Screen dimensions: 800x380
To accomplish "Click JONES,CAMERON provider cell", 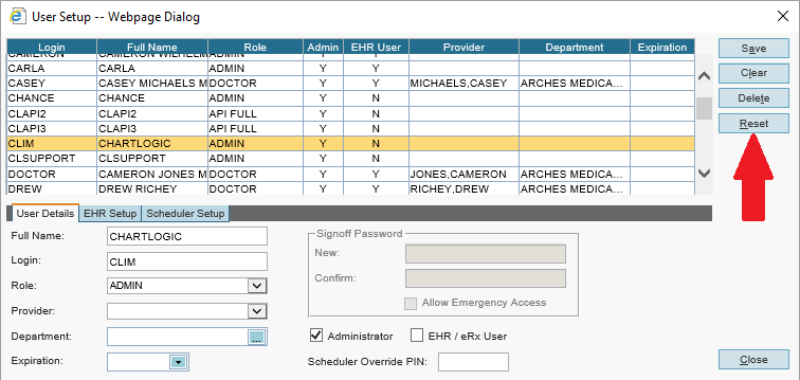I will click(464, 174).
